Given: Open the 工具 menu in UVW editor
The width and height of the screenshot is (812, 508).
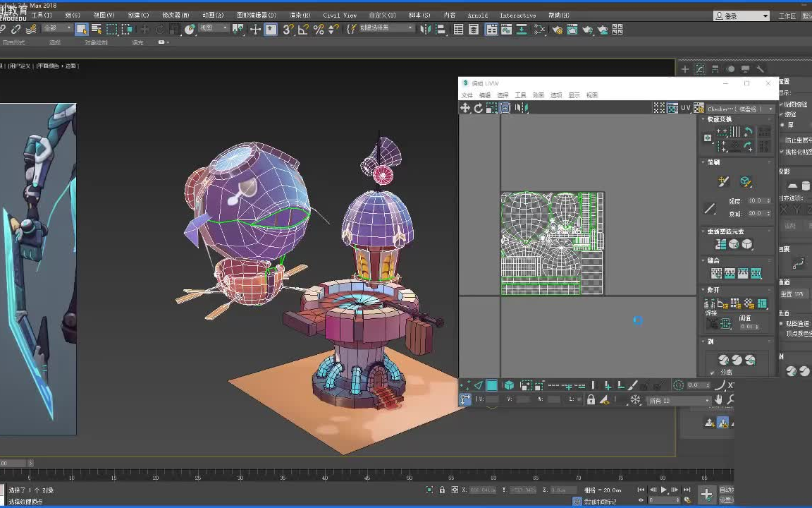Looking at the screenshot, I should (520, 95).
